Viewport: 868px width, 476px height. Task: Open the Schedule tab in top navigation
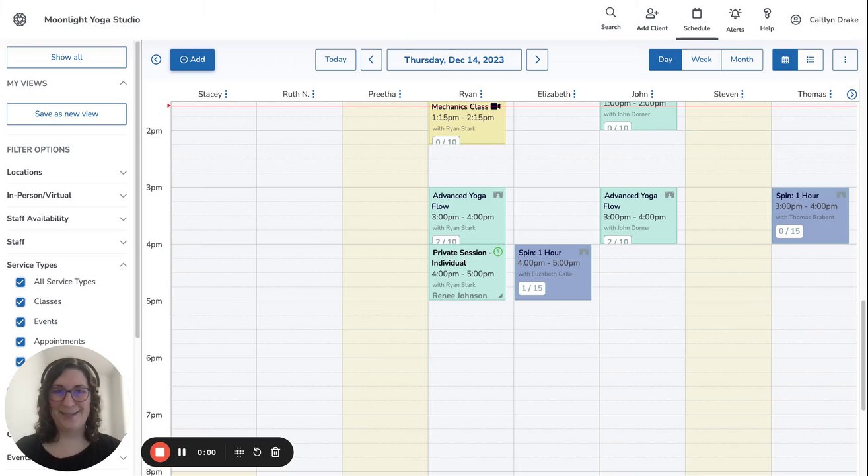point(697,19)
